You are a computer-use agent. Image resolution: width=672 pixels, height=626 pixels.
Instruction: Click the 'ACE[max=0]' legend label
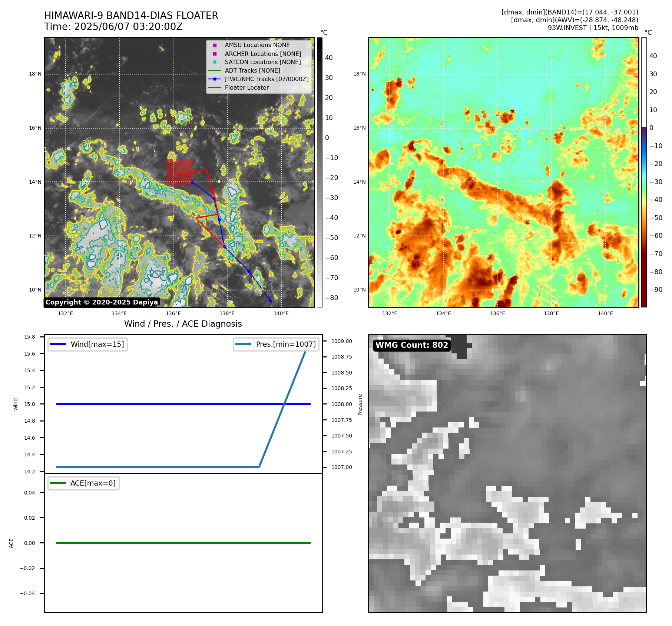[93, 483]
